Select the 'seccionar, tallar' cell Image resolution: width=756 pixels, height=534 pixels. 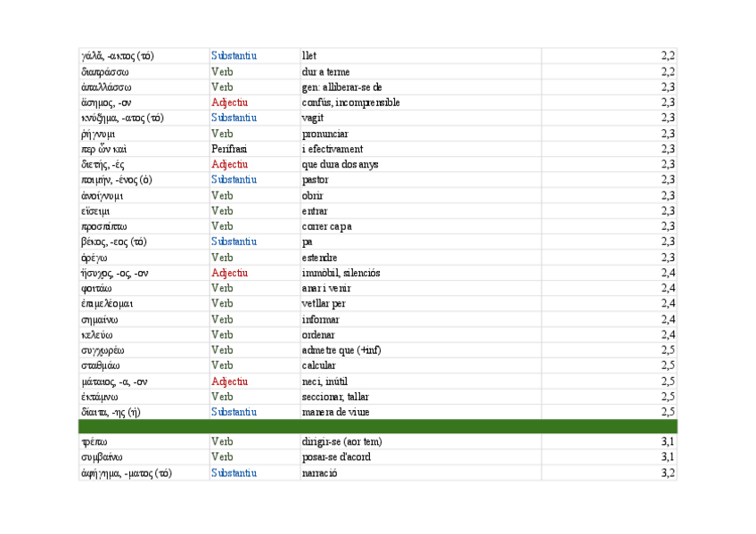tap(335, 397)
